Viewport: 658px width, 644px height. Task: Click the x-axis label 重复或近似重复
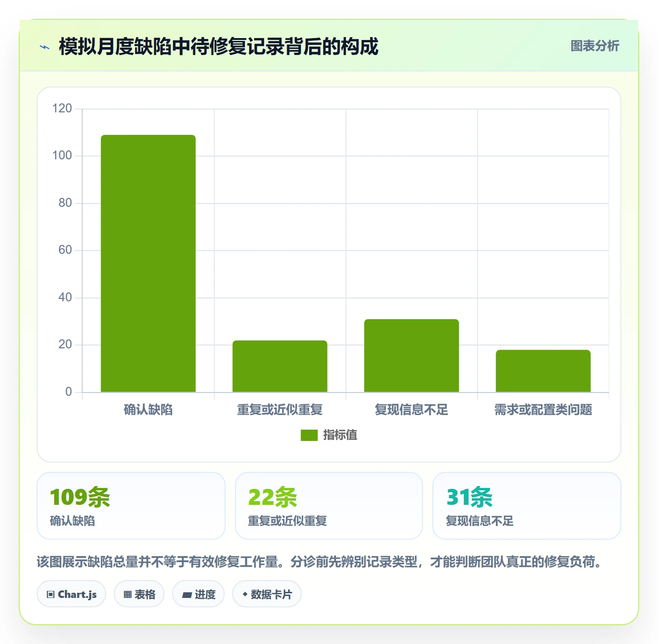280,410
